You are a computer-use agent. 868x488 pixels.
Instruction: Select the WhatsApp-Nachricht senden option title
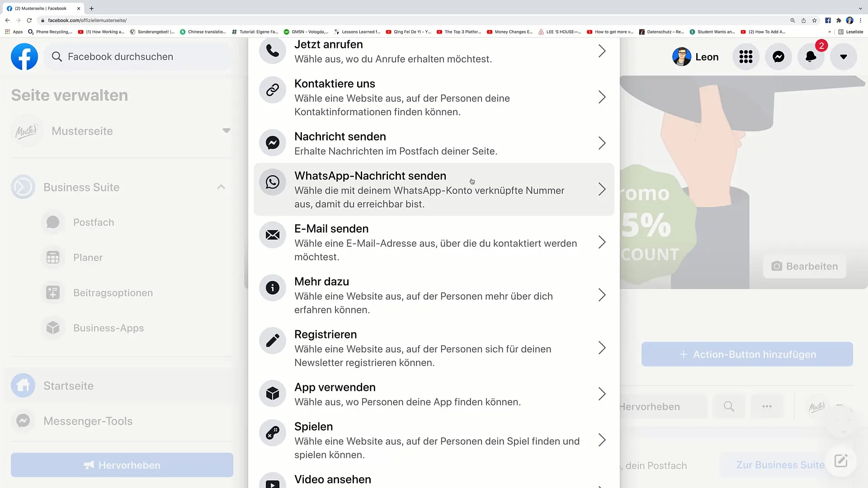(x=370, y=176)
